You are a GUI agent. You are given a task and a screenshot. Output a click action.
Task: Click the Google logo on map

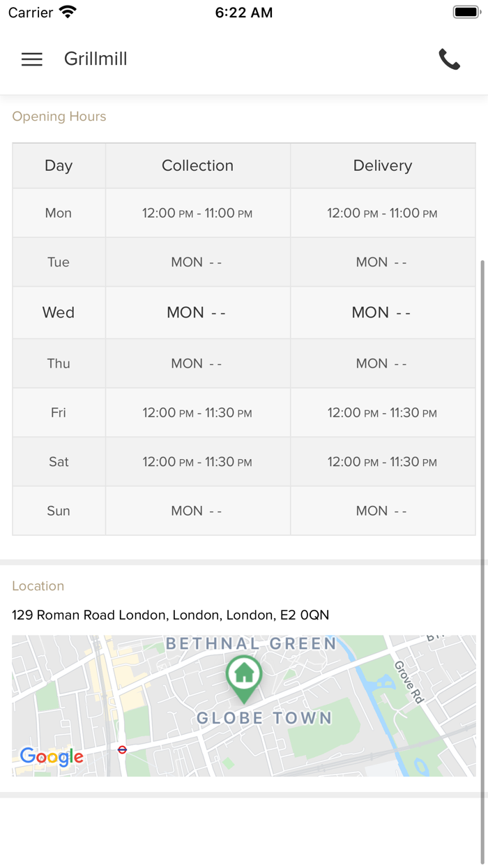coord(52,756)
